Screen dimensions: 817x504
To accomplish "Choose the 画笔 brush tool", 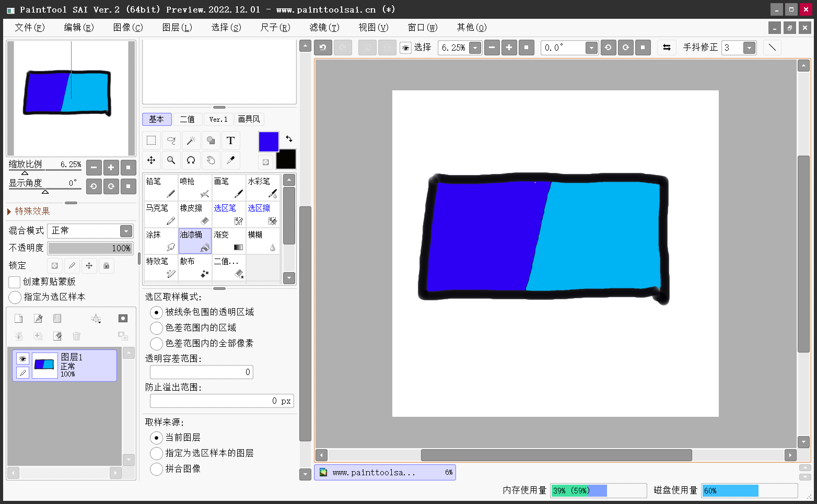I will [229, 187].
